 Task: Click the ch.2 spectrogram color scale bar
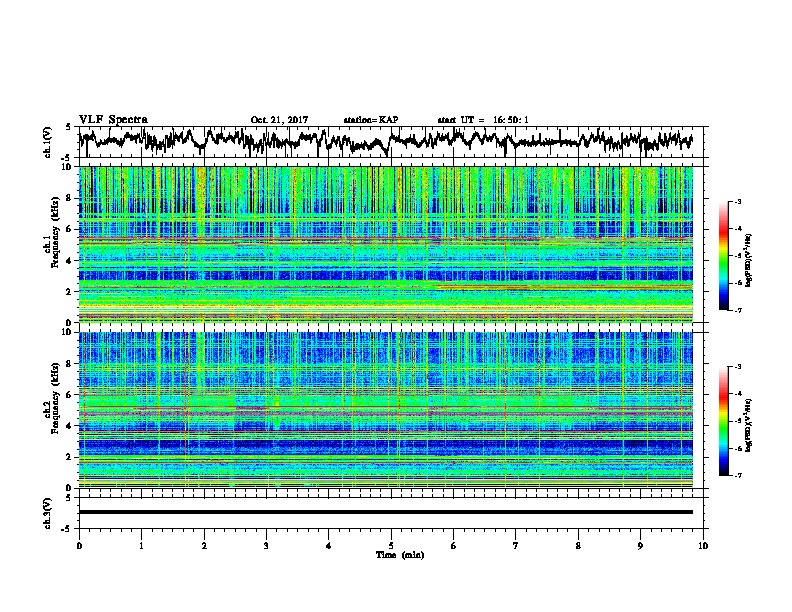click(x=724, y=421)
